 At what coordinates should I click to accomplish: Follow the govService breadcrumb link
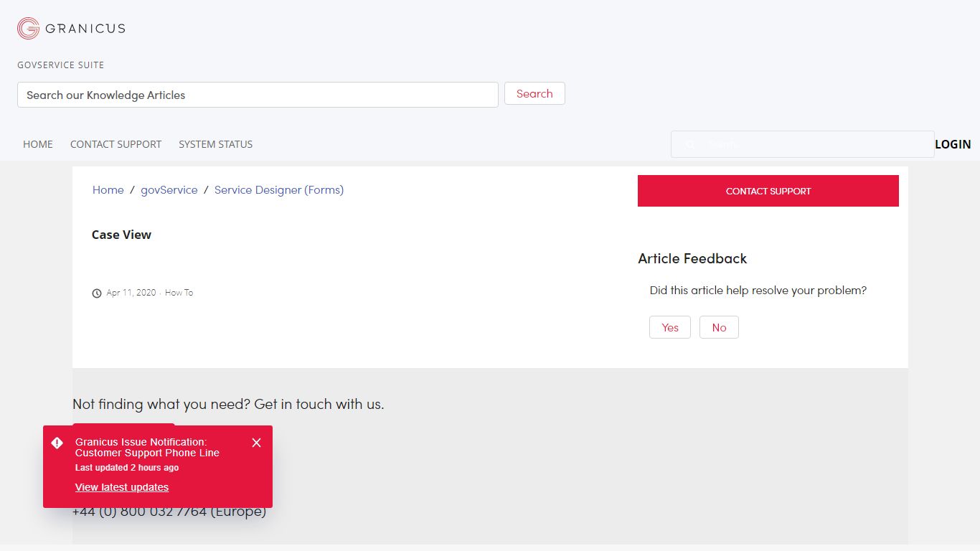pos(169,190)
